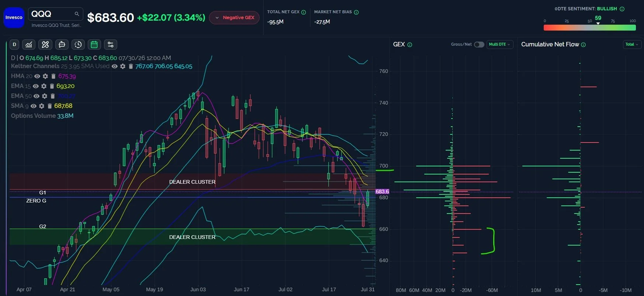Click the -27.5M Market Net Bias value
This screenshot has width=644, height=296.
pyautogui.click(x=322, y=22)
